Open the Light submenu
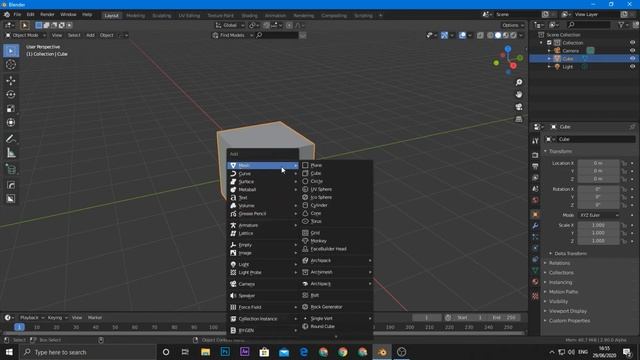Screen dimensions: 640x360 coord(263,264)
